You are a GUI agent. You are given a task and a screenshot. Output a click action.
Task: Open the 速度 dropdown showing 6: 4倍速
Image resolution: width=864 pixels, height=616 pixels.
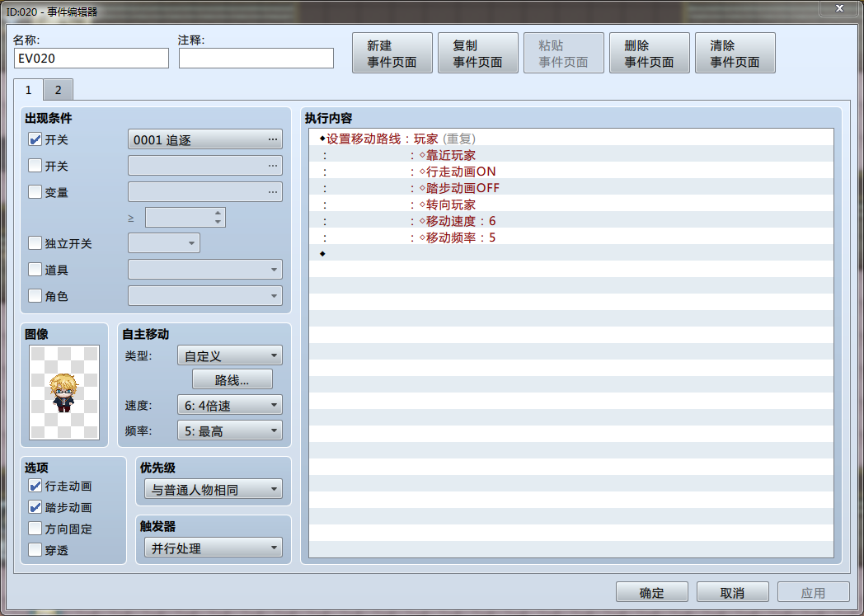230,405
